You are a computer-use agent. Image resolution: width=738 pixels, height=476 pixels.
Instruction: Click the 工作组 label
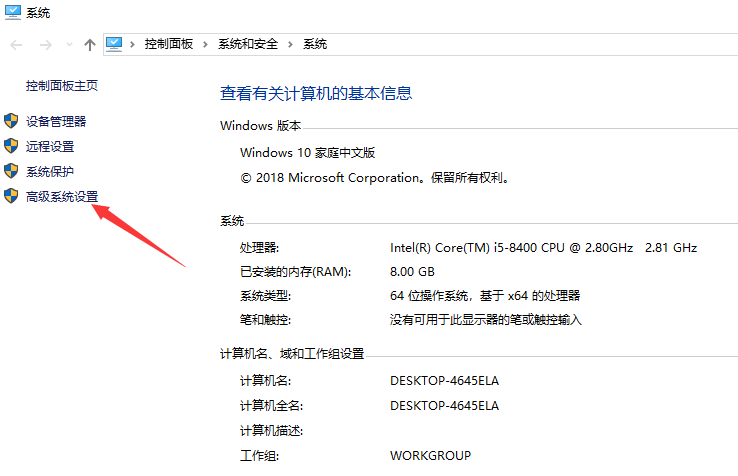[259, 455]
